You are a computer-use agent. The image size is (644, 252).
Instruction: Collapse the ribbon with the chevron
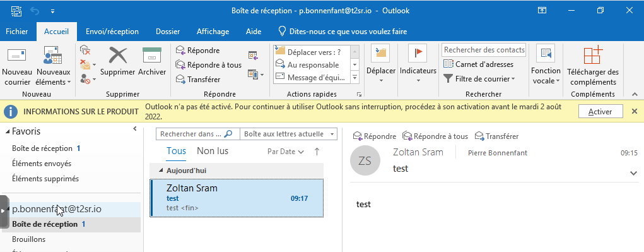tap(635, 95)
